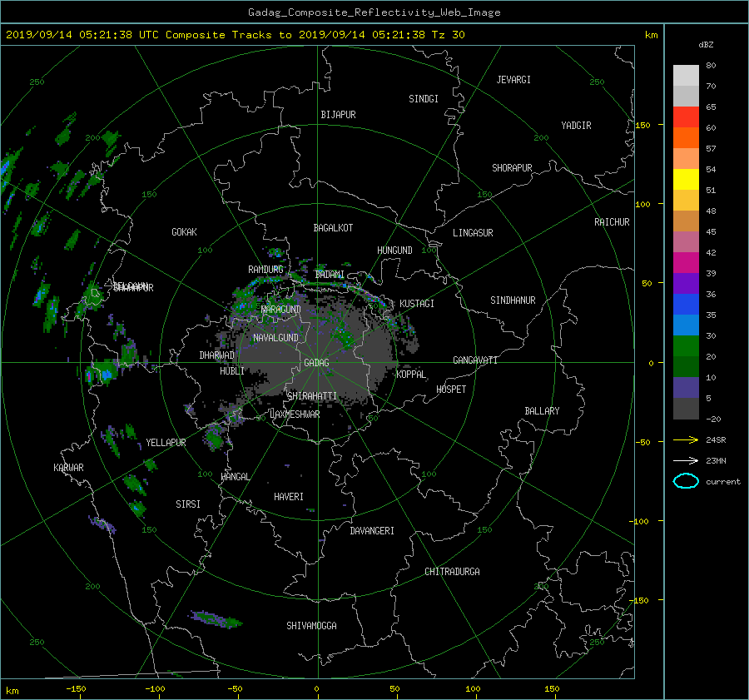Click the CHITRADURGA city label

coord(452,572)
